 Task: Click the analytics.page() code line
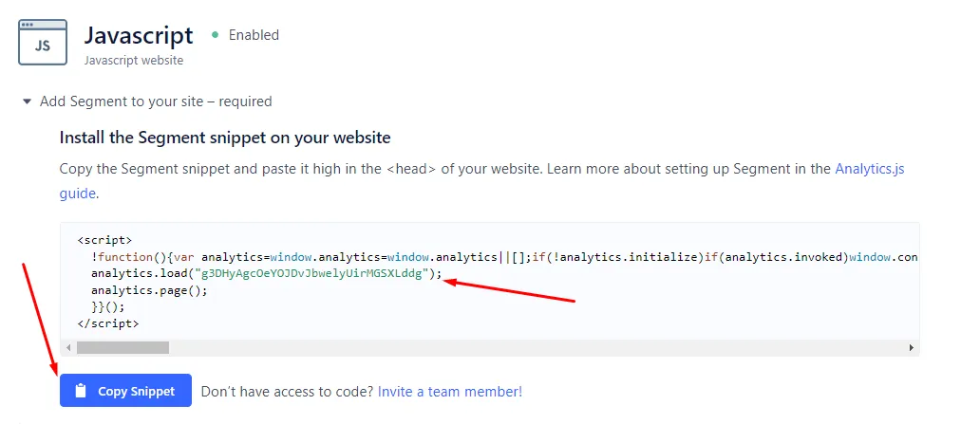[x=149, y=290]
